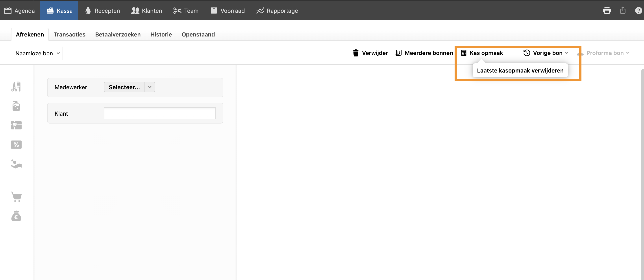Screen dimensions: 644x280
Task: Click the percent discount icon
Action: (x=16, y=144)
